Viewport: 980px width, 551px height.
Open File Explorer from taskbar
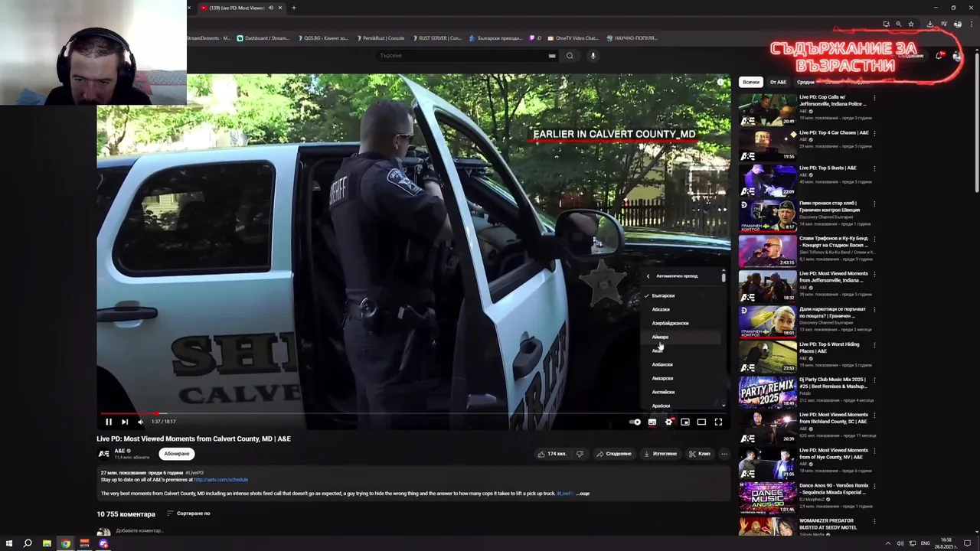coord(47,543)
